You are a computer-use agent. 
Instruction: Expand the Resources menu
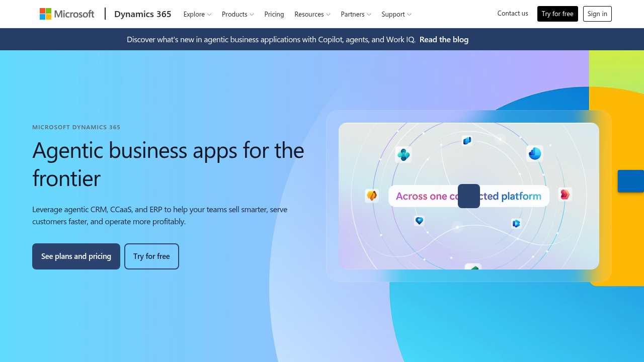point(312,14)
